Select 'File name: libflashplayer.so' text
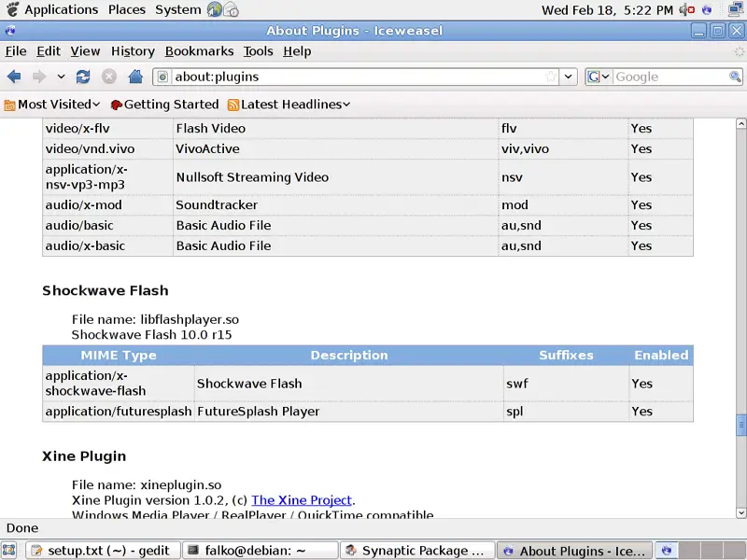The image size is (747, 560). [155, 319]
